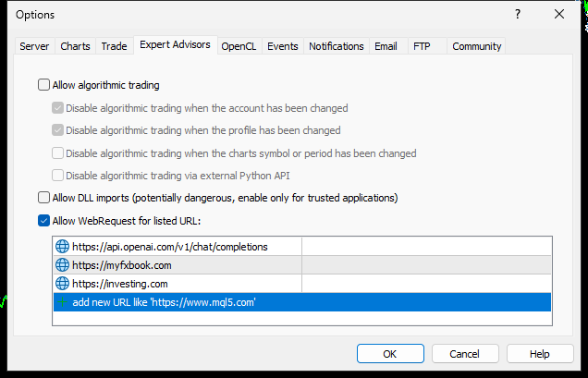The image size is (588, 378).
Task: Open the Notifications tab
Action: [336, 46]
